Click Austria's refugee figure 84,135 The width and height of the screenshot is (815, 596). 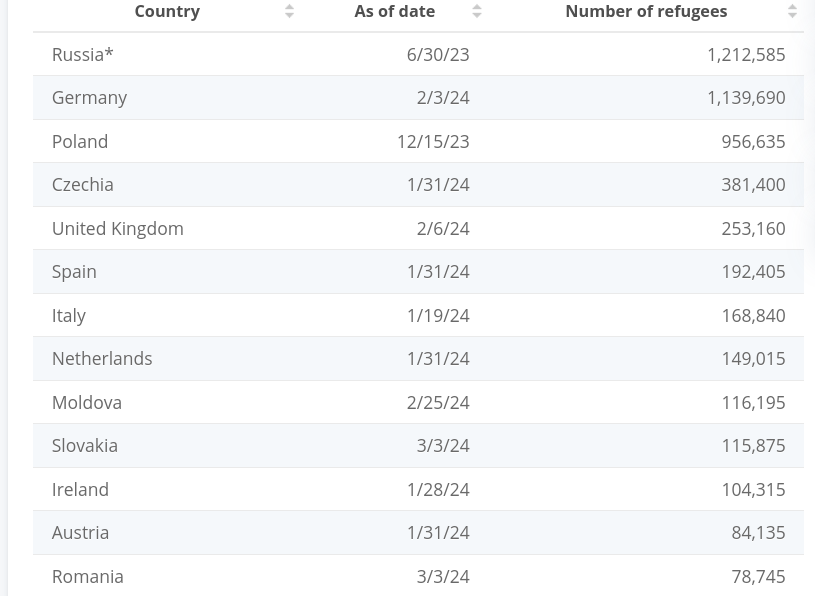(758, 532)
